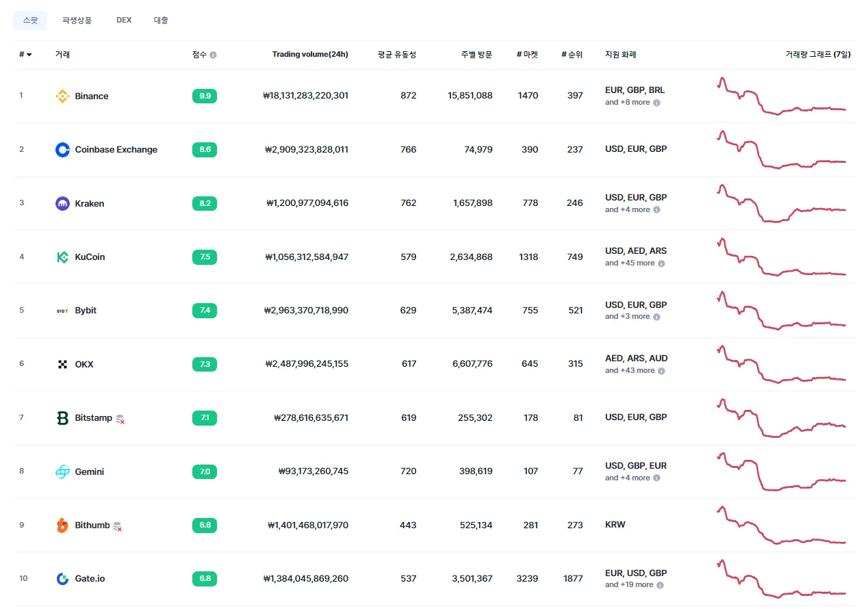Click info icon beside Kraken '+4 more'
The image size is (868, 609).
pos(656,210)
